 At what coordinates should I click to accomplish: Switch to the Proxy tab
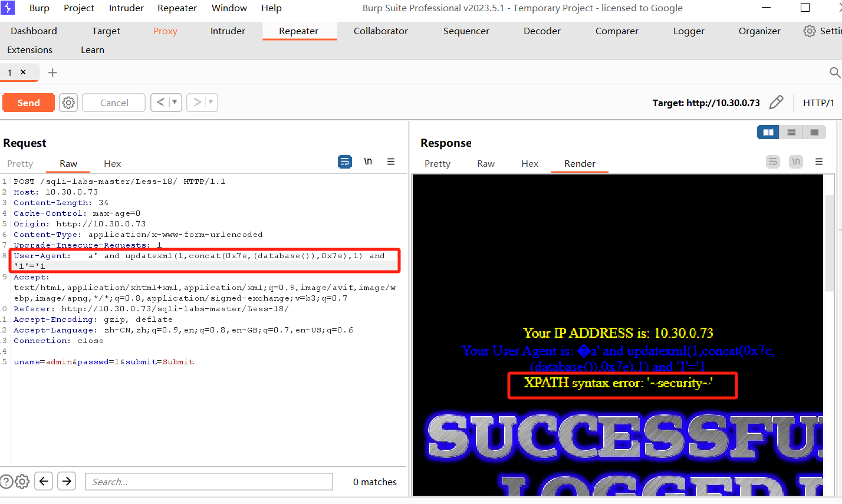click(x=165, y=31)
